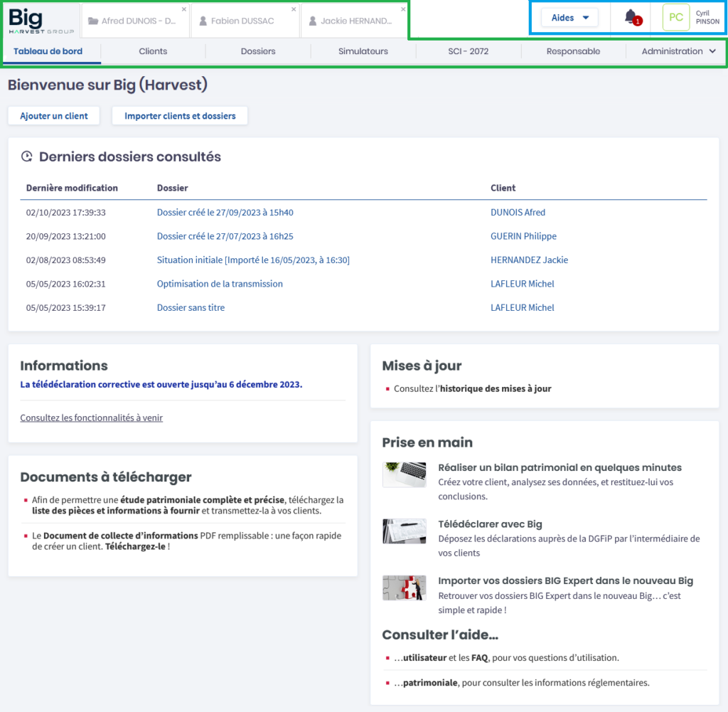
Task: Click the Big Harvest Group logo
Action: click(x=36, y=20)
